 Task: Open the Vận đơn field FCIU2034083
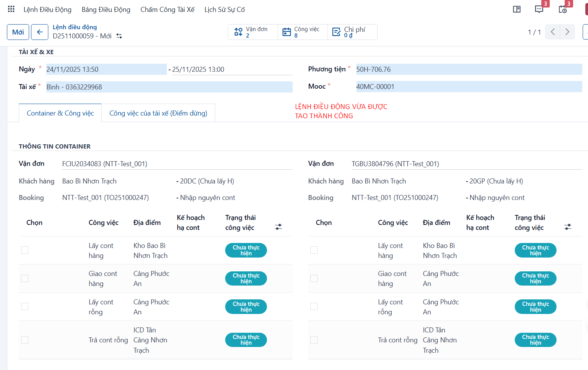177,164
